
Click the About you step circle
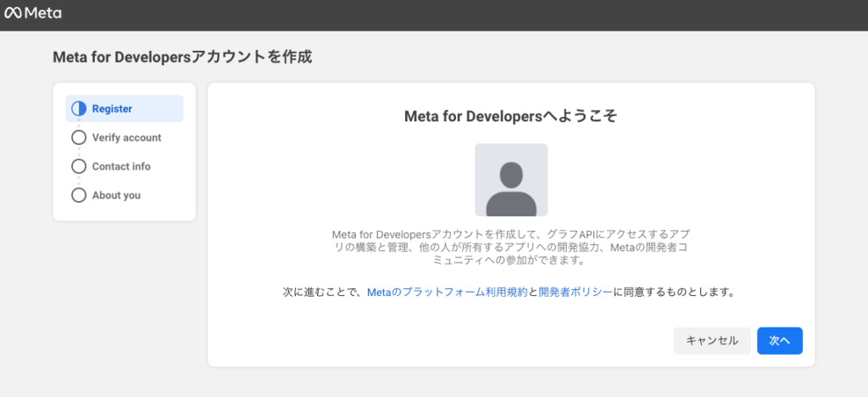(79, 195)
